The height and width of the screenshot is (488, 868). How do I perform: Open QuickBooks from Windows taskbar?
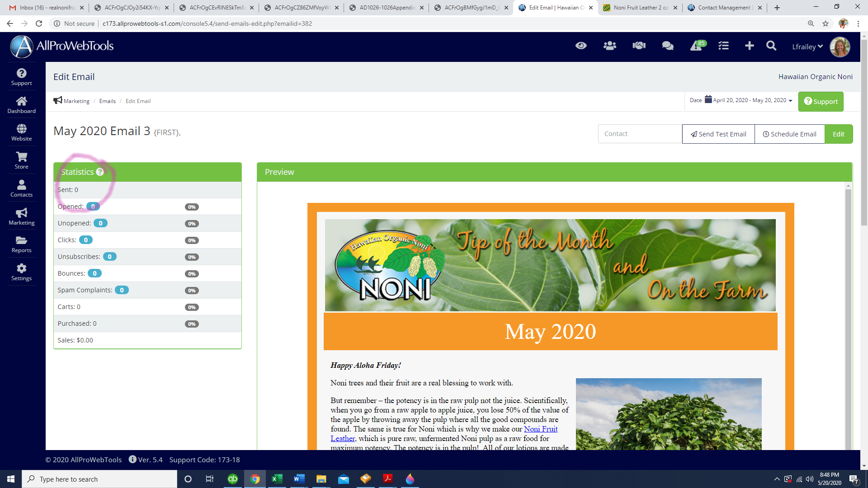tap(232, 479)
